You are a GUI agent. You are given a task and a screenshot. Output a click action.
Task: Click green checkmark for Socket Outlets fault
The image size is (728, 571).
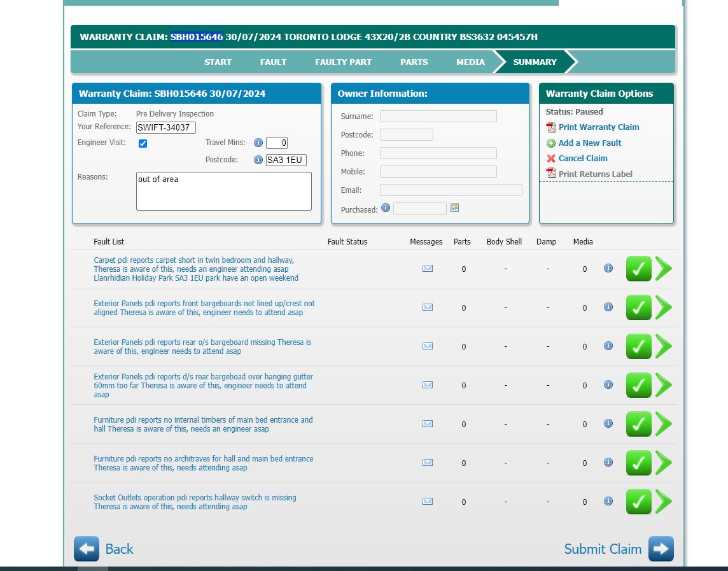(x=638, y=502)
